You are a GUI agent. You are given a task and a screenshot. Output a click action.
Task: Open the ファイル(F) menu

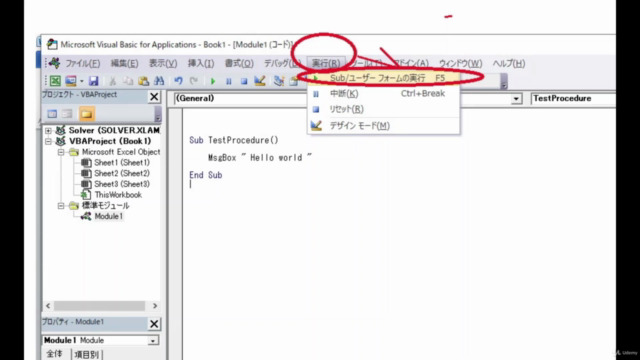point(83,63)
